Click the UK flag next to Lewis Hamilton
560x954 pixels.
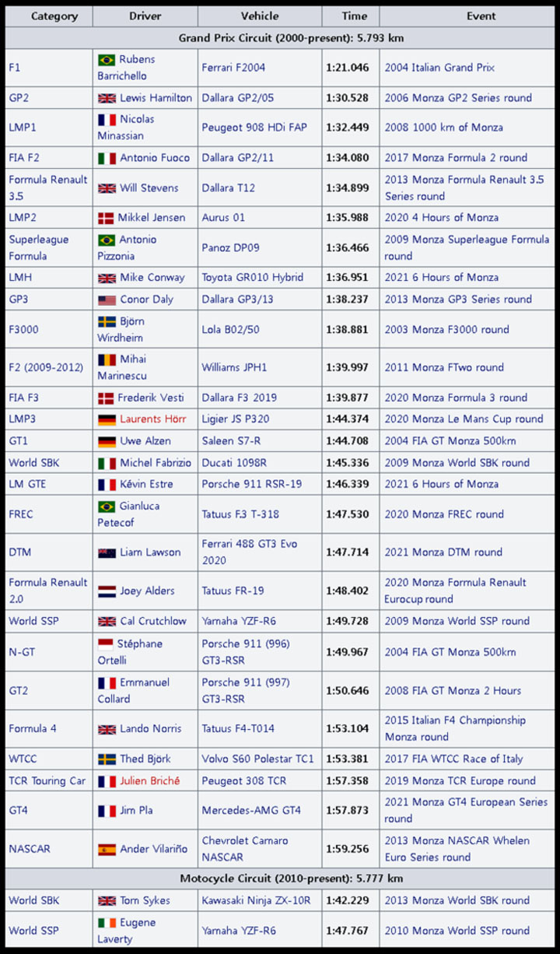pos(107,98)
